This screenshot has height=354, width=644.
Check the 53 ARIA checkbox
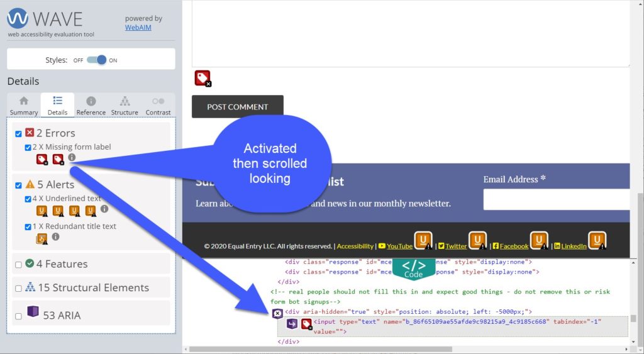pyautogui.click(x=18, y=316)
